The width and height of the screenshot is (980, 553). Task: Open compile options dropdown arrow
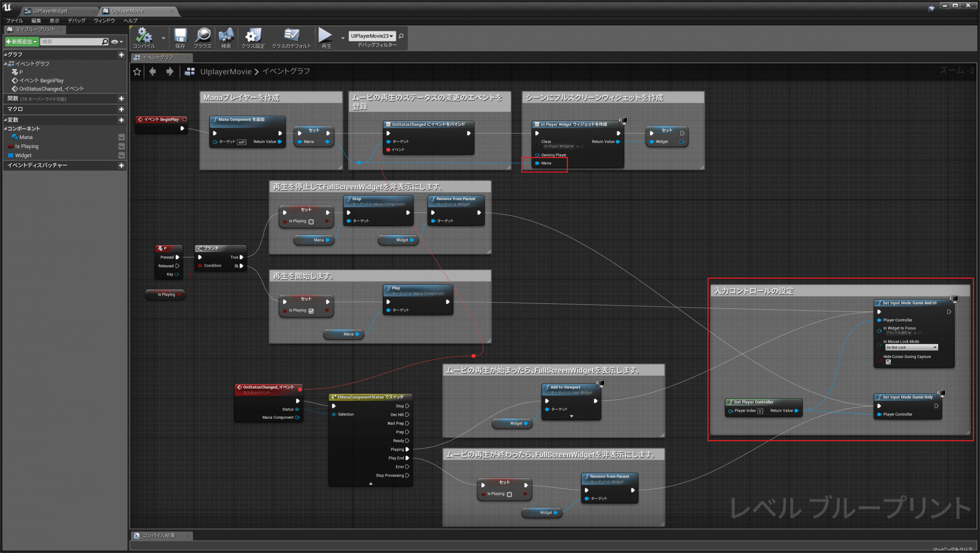coord(163,38)
